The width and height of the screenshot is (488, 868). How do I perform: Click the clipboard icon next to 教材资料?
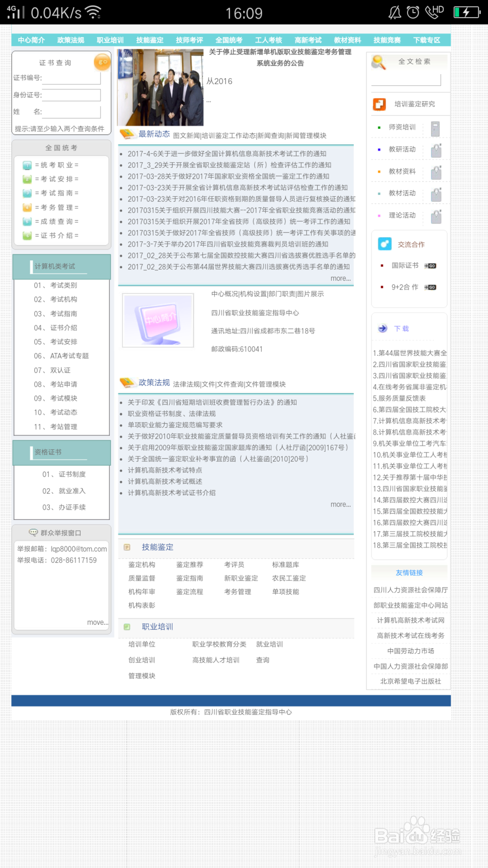tap(436, 172)
